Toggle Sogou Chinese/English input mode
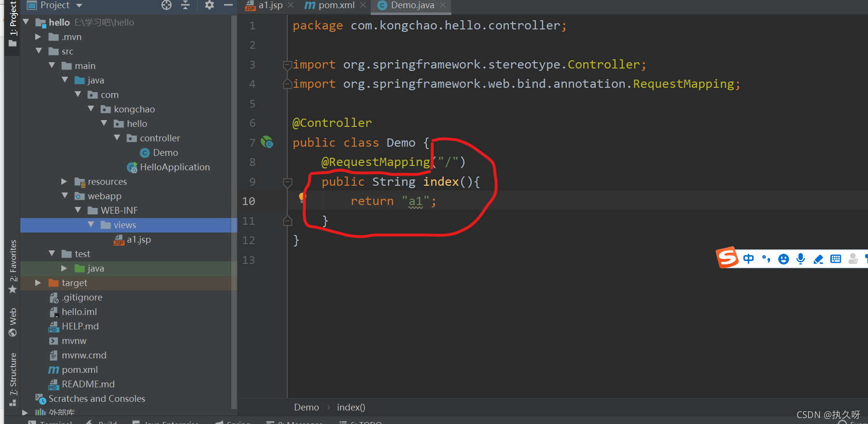 [x=748, y=259]
